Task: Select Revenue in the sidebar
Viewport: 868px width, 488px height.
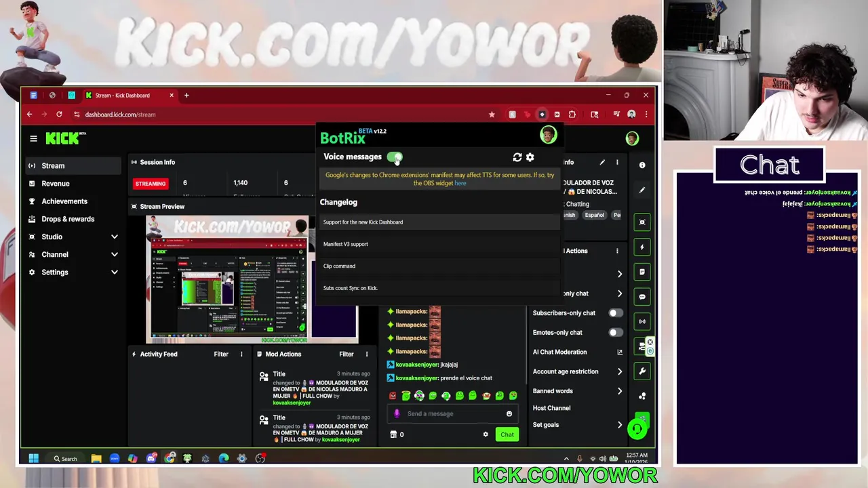Action: [72, 184]
